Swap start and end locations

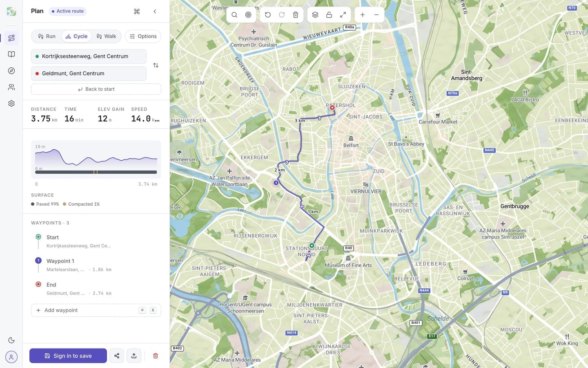click(156, 65)
